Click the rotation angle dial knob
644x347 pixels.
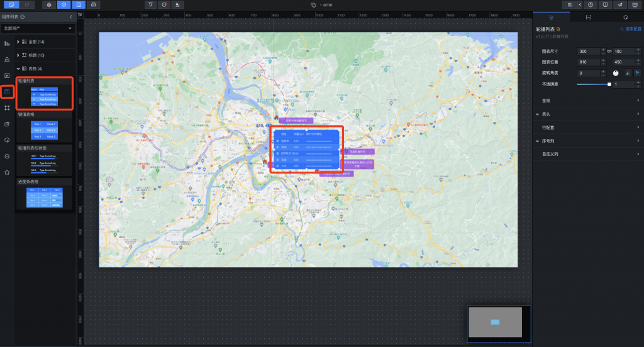click(616, 73)
